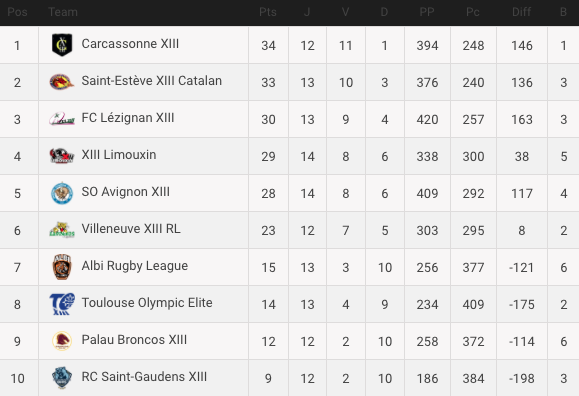Click the SO Avignon XIII round crest
Image resolution: width=579 pixels, height=396 pixels.
tap(62, 193)
